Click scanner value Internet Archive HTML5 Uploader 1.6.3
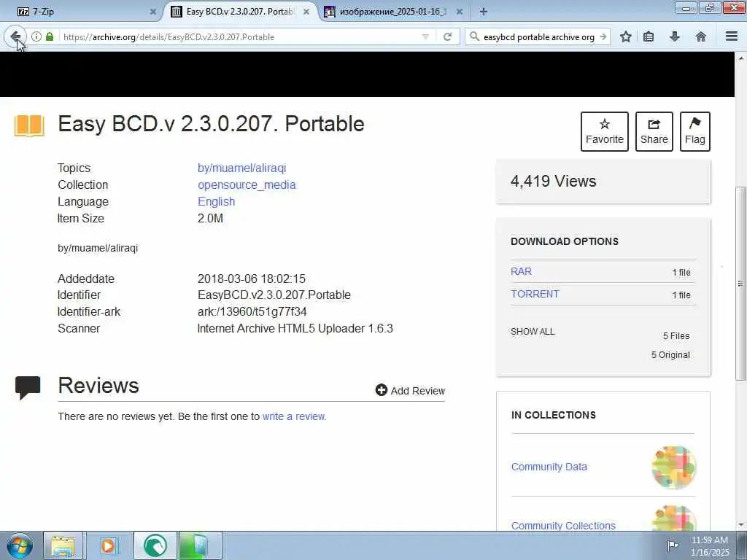The image size is (747, 560). pos(295,329)
